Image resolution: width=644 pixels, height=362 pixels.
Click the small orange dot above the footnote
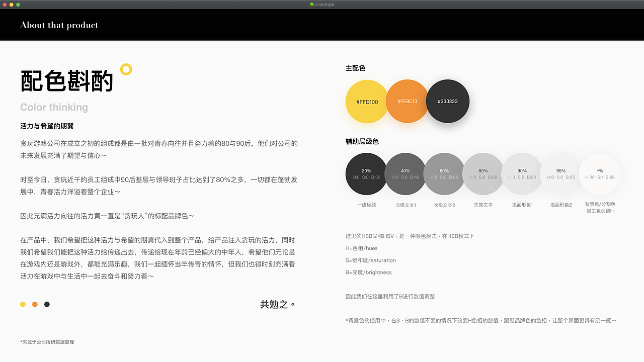tap(35, 304)
